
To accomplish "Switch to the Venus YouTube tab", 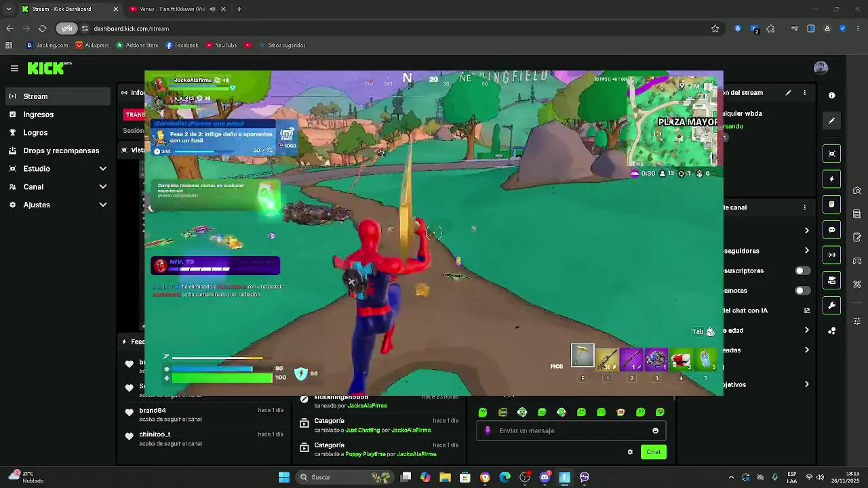I will 171,9.
